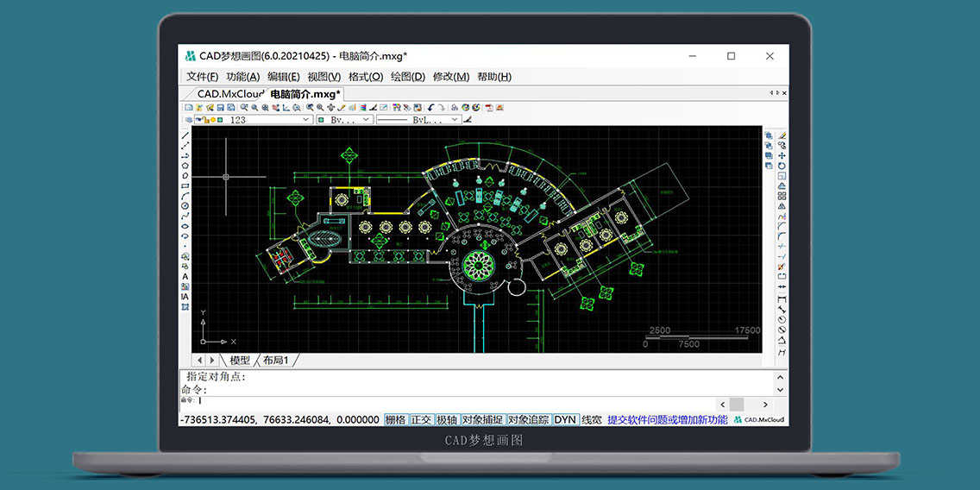The height and width of the screenshot is (490, 980).
Task: Toggle 极轴 polar tracking
Action: point(446,420)
